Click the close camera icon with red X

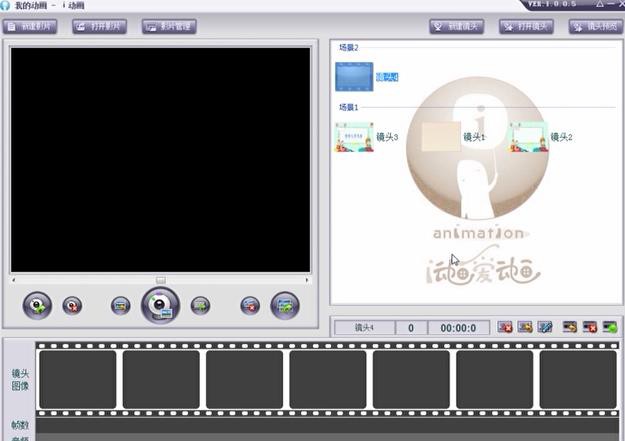click(73, 306)
